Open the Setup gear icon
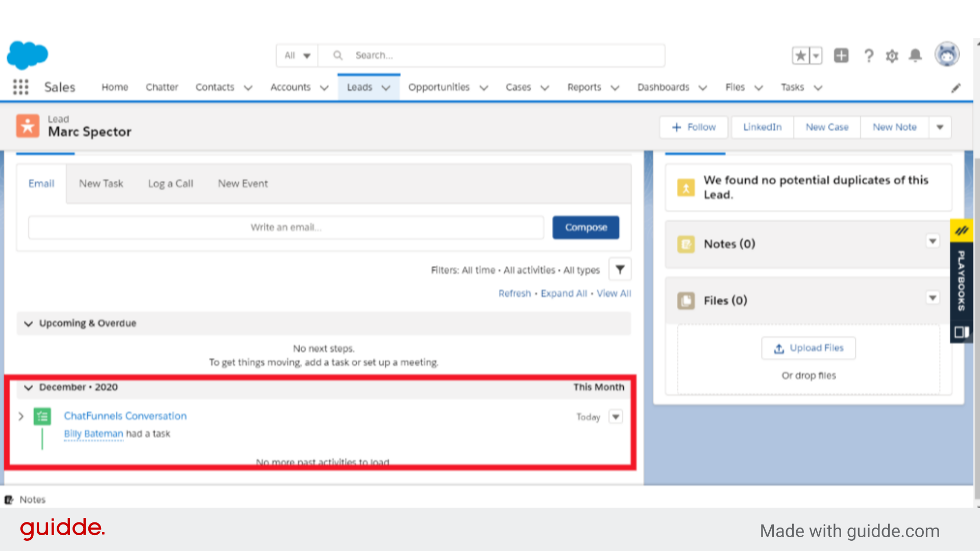980x551 pixels. pyautogui.click(x=892, y=56)
